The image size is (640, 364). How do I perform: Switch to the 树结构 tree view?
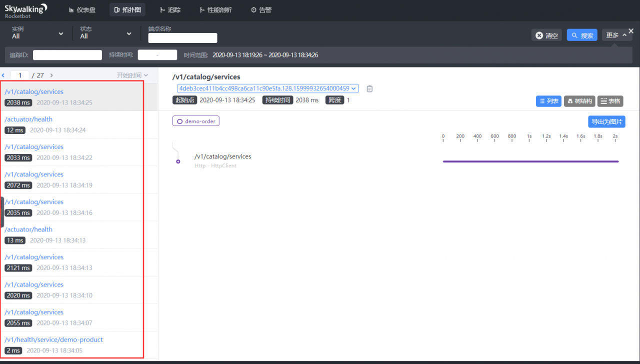pos(579,101)
